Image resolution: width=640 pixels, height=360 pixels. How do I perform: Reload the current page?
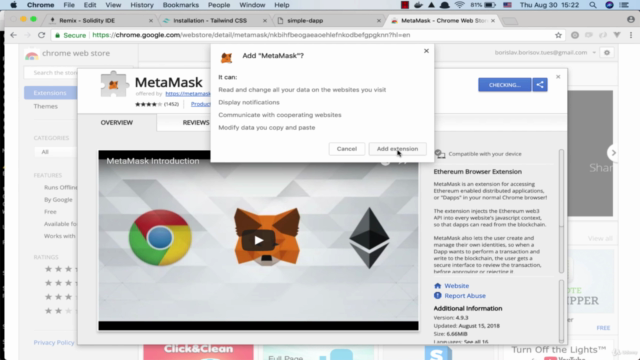[41, 35]
